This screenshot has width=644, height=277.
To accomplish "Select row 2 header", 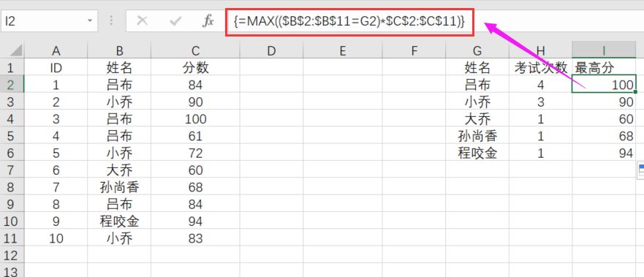I will pyautogui.click(x=12, y=84).
